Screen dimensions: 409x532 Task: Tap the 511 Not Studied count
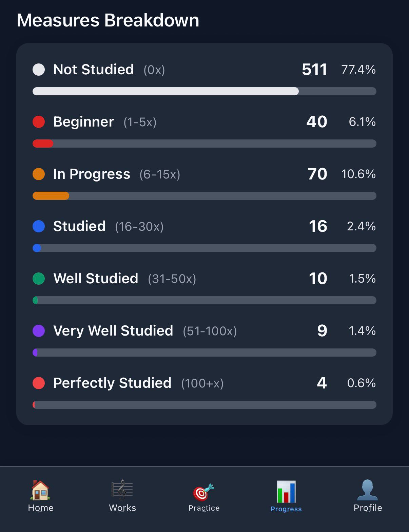pyautogui.click(x=314, y=70)
